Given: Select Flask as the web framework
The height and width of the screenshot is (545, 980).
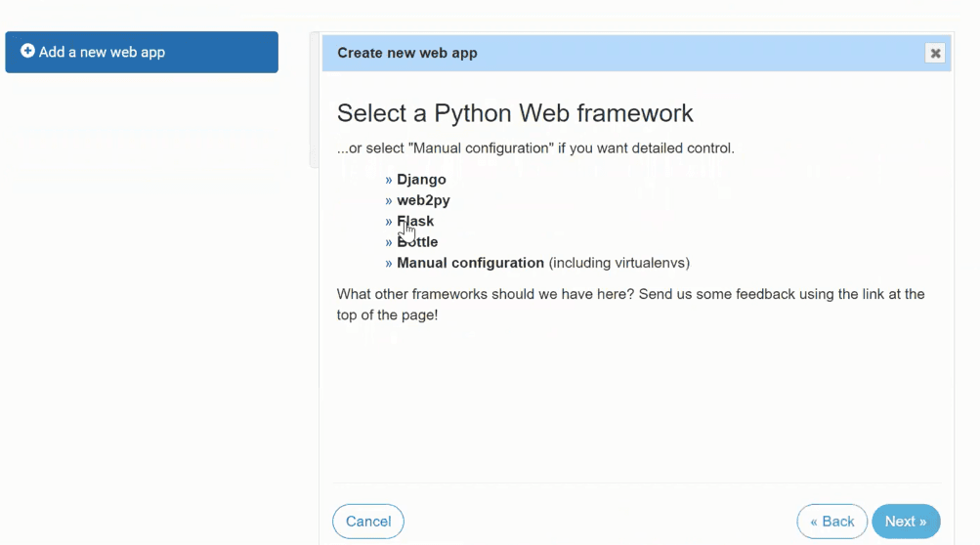Looking at the screenshot, I should [415, 222].
